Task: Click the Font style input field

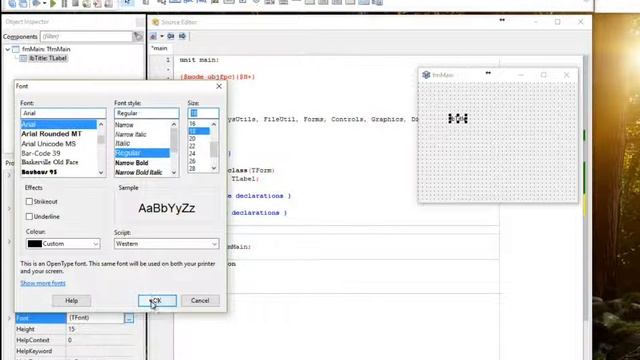Action: 147,113
